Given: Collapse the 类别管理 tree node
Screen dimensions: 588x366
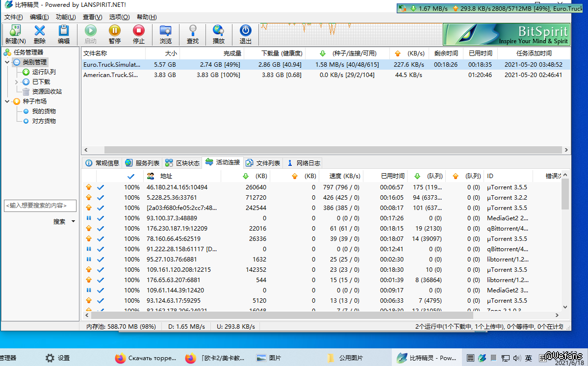Looking at the screenshot, I should click(7, 62).
